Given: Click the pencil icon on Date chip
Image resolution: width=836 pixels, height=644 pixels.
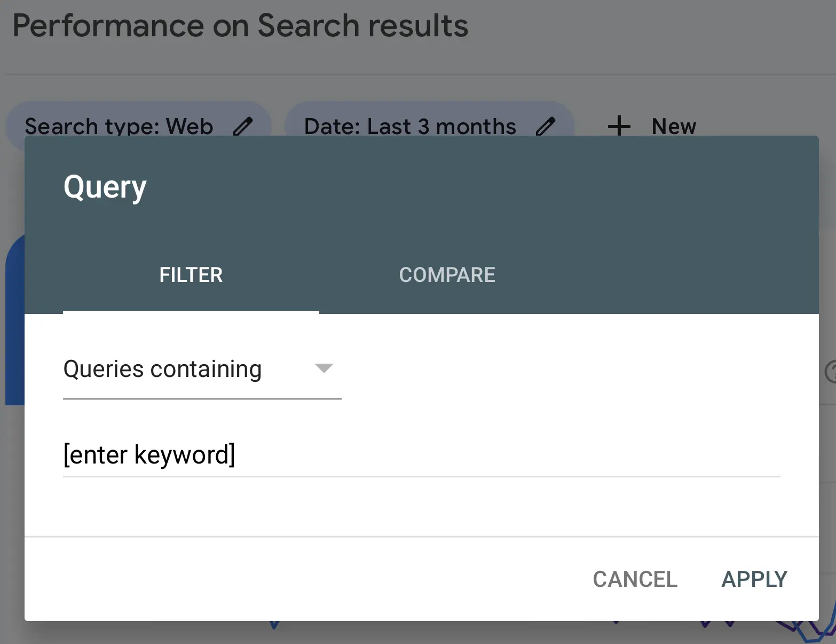Looking at the screenshot, I should pos(546,126).
